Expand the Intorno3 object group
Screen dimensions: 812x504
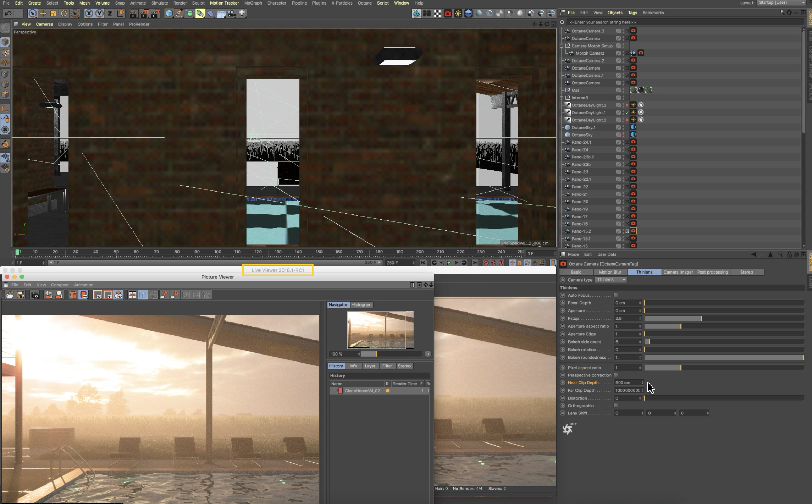coord(562,98)
